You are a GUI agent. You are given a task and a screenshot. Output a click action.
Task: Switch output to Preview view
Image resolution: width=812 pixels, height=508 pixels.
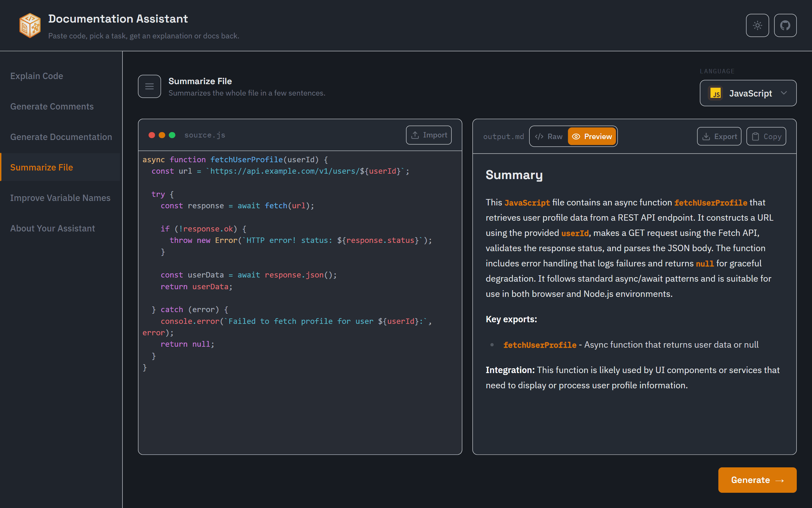[x=592, y=137]
